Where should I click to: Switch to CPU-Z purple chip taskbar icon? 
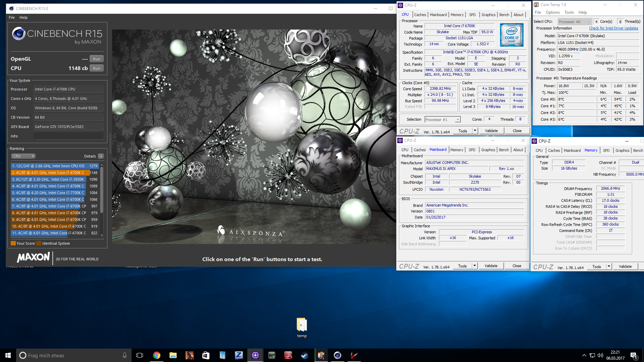point(255,355)
